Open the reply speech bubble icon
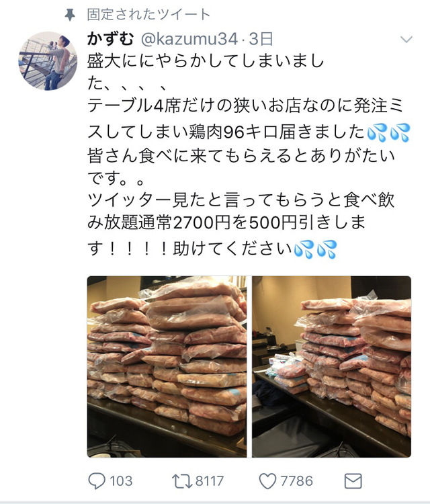The height and width of the screenshot is (504, 430). [96, 481]
